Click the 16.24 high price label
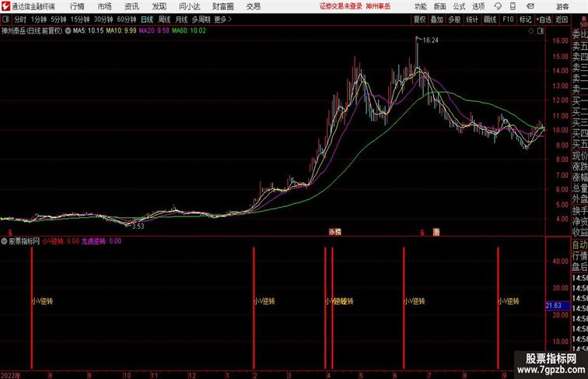588x379 pixels. click(431, 40)
